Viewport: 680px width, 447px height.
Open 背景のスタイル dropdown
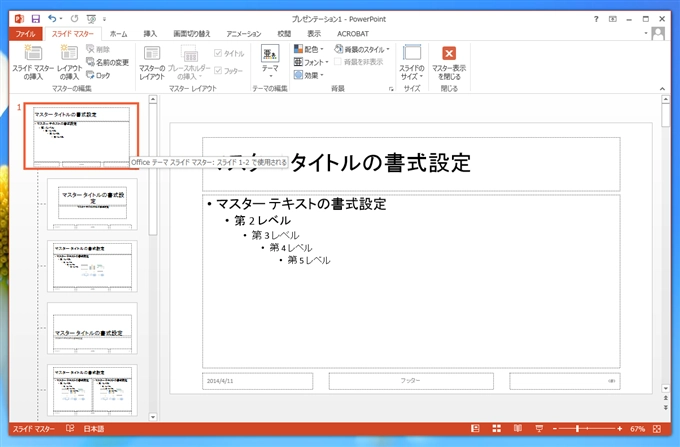click(362, 49)
